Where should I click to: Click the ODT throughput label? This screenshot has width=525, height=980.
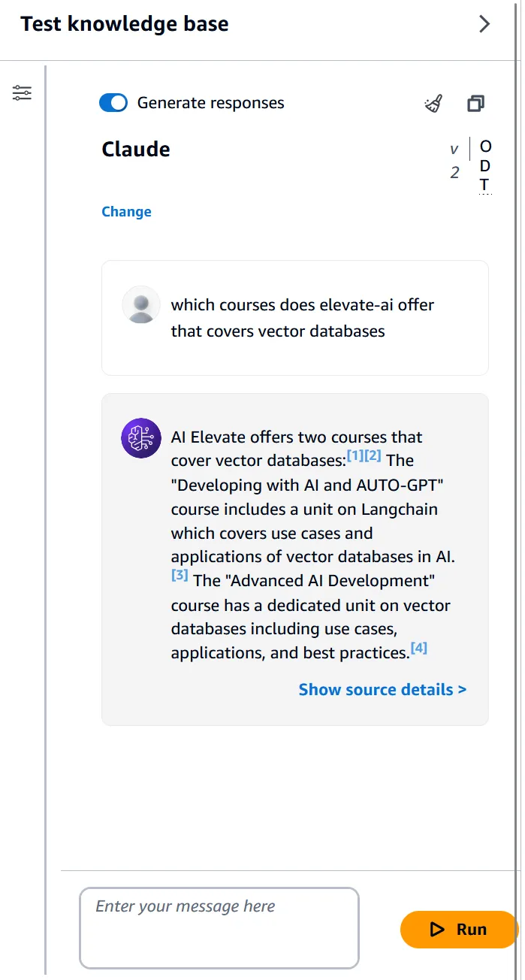click(485, 165)
